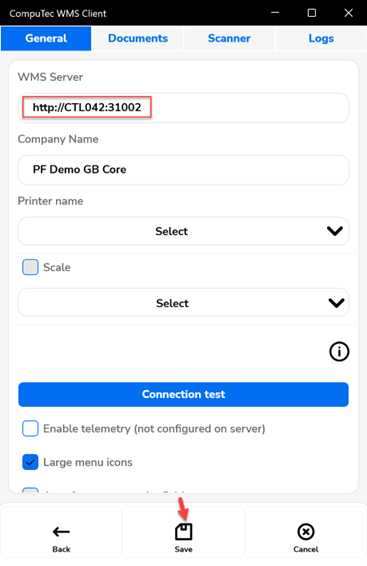Run the Connection test button
This screenshot has height=566, width=367.
point(183,394)
